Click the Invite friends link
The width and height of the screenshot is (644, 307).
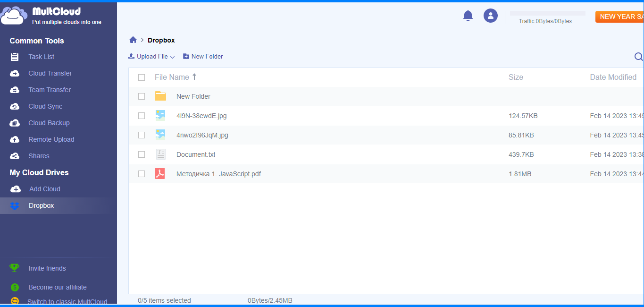pyautogui.click(x=47, y=268)
